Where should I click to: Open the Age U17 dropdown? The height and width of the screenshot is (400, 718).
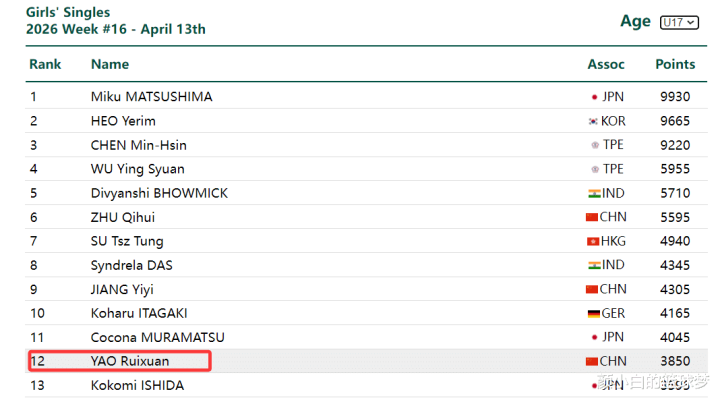(679, 22)
